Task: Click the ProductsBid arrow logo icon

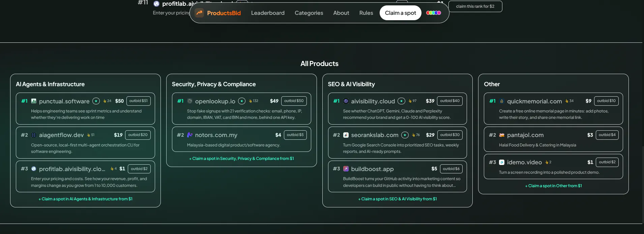Action: [199, 13]
